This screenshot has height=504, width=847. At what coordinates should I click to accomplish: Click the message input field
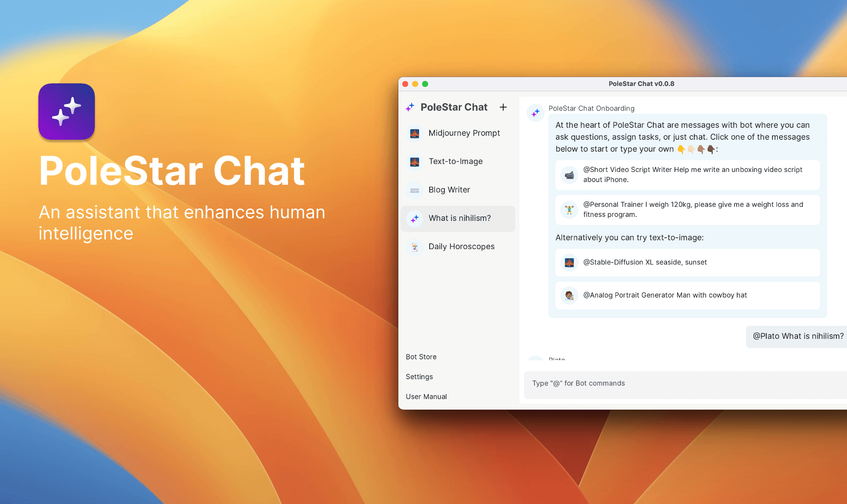[684, 384]
